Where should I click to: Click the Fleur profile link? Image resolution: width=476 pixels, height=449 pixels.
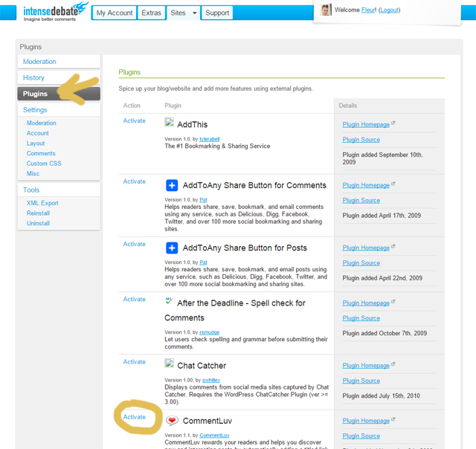point(368,10)
